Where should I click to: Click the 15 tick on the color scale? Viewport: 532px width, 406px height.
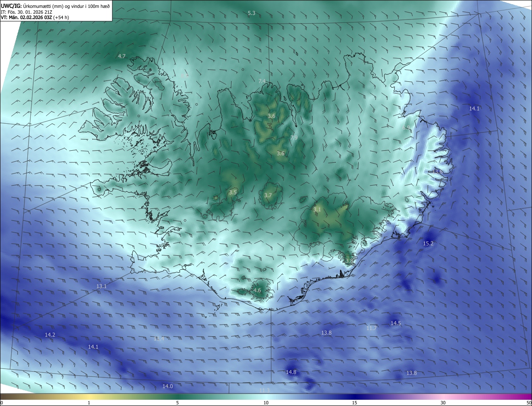[355, 403]
